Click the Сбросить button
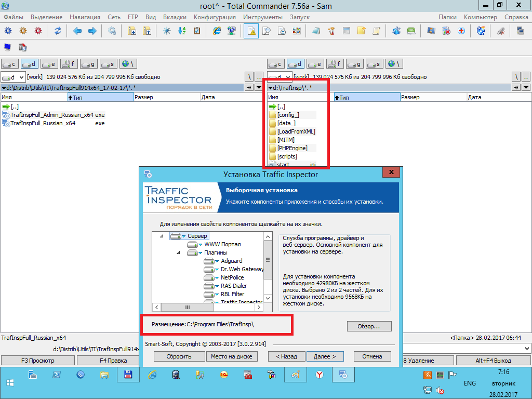532x399 pixels. [179, 356]
